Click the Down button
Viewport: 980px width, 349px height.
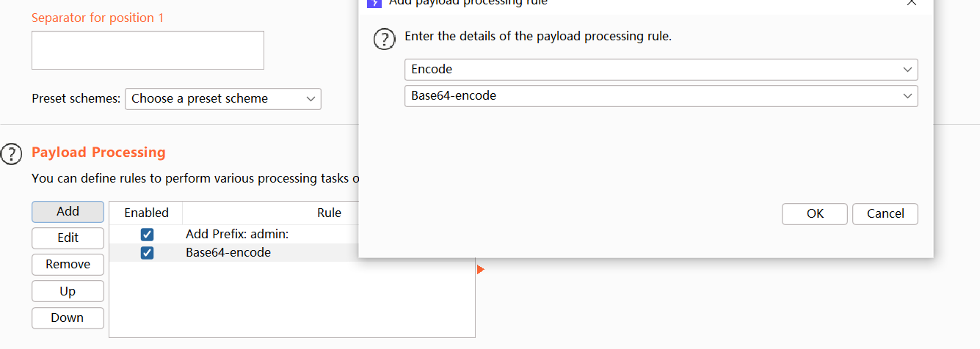click(x=68, y=317)
